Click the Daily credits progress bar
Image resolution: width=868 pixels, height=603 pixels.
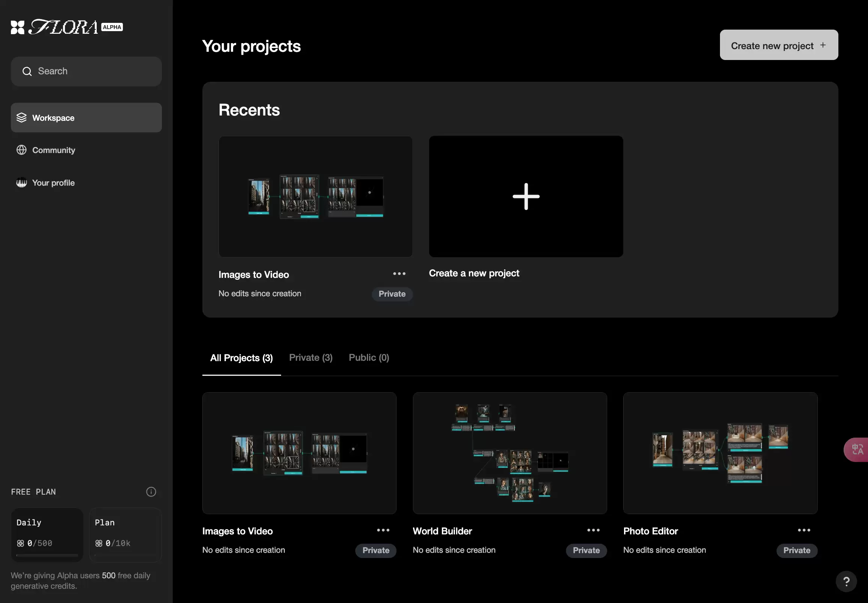(x=47, y=555)
